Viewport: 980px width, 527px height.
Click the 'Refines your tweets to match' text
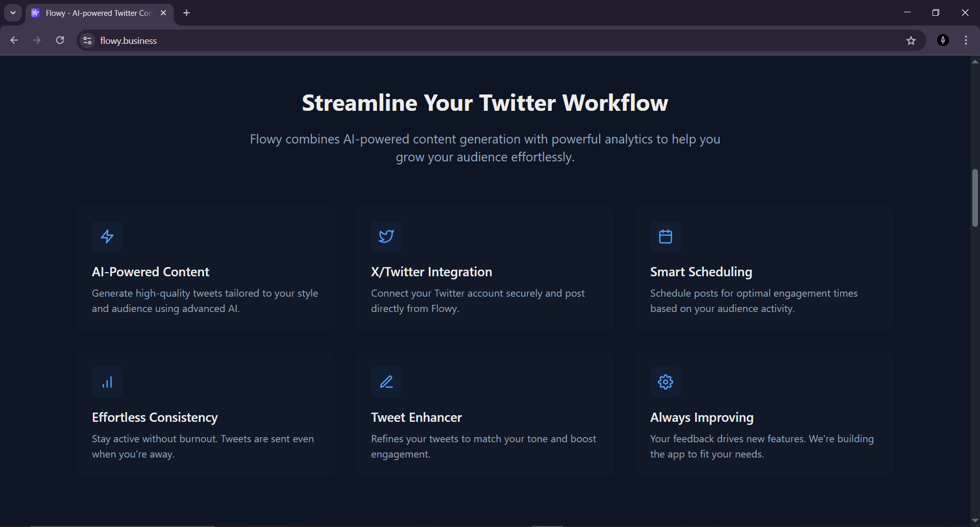pyautogui.click(x=483, y=446)
